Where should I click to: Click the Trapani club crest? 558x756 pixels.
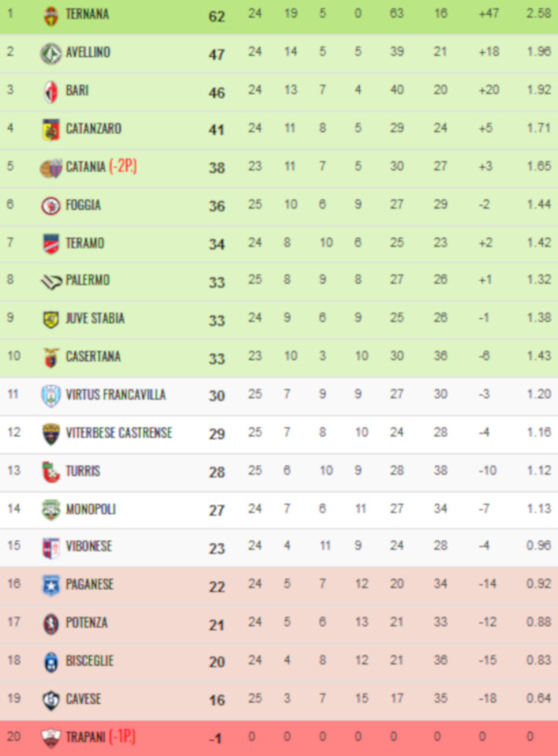tap(50, 737)
